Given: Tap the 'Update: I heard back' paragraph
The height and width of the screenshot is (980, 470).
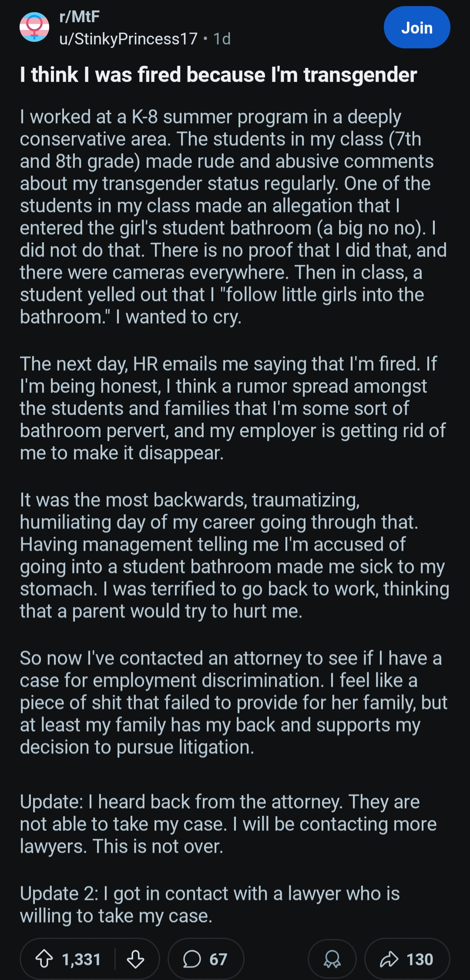Looking at the screenshot, I should 228,824.
